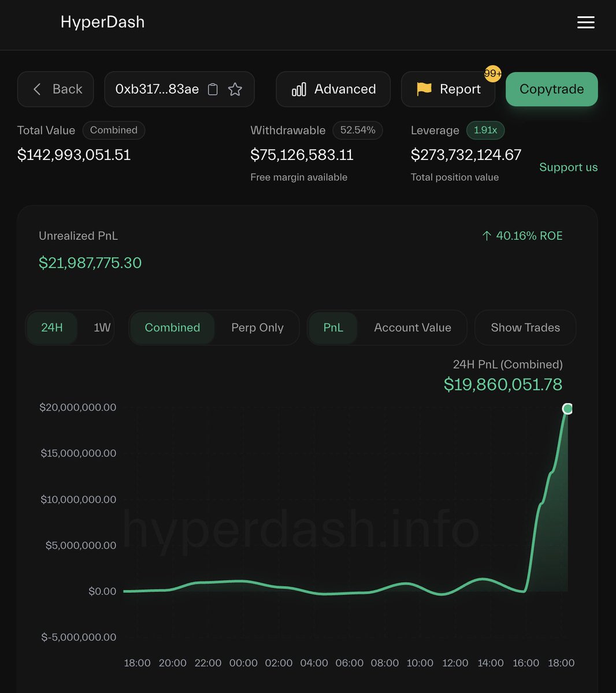Toggle Show Trades on chart
Viewport: 616px width, 693px height.
pos(525,327)
